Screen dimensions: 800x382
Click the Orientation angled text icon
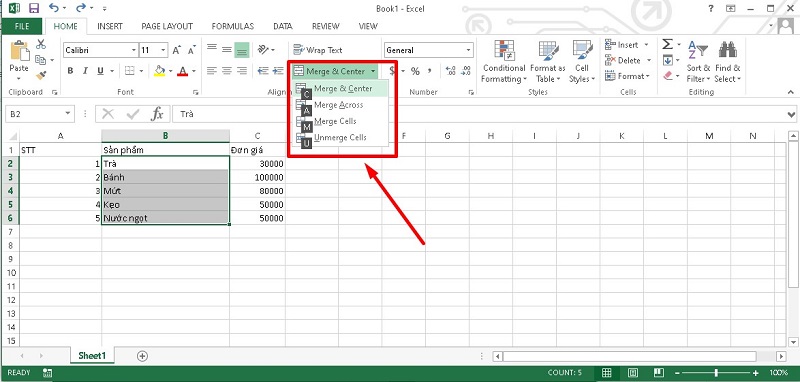tap(263, 49)
